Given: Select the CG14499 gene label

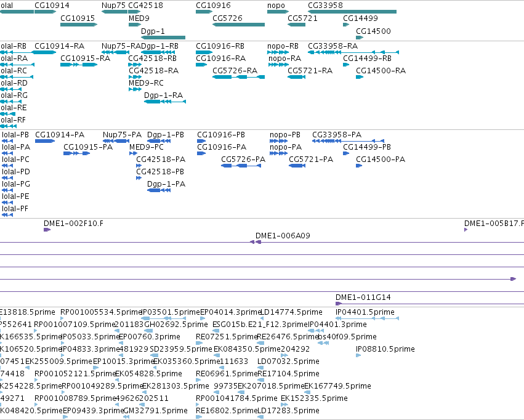Looking at the screenshot, I should [360, 18].
